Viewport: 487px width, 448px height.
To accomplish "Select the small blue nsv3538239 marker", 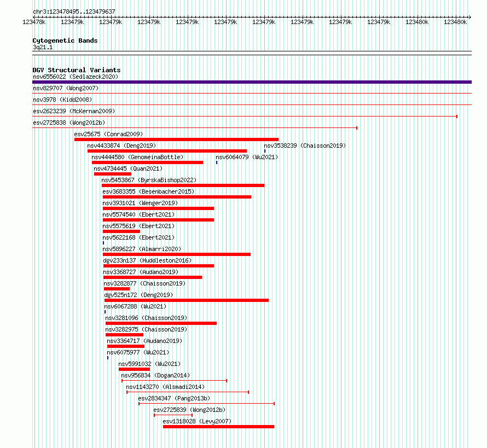I will pyautogui.click(x=265, y=151).
